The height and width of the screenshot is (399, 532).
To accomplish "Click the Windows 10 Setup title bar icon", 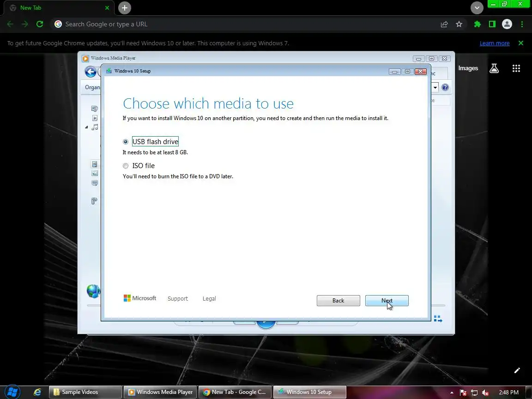I will click(109, 71).
